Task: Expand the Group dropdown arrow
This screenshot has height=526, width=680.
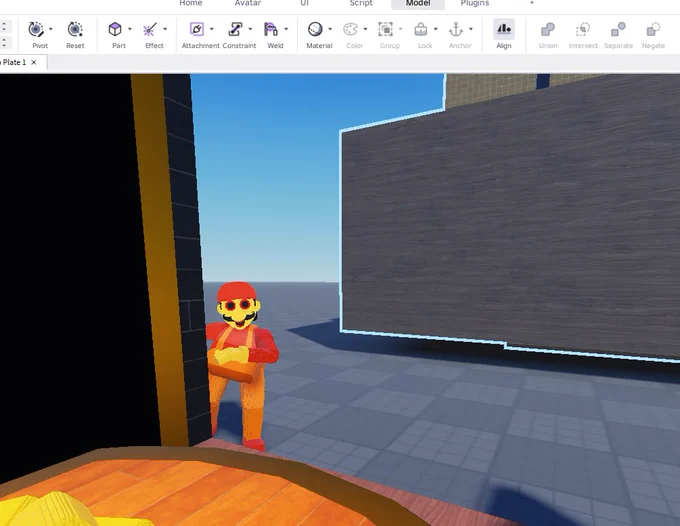Action: click(400, 29)
